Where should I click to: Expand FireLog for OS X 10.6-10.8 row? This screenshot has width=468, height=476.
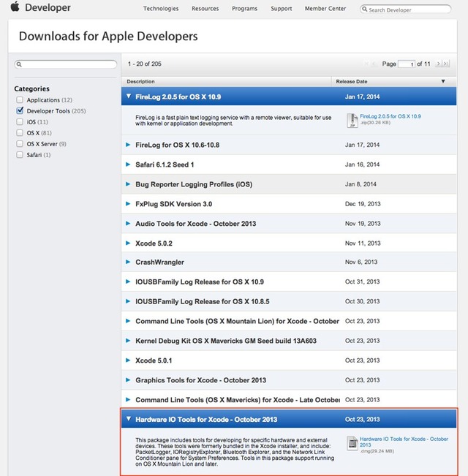[128, 145]
